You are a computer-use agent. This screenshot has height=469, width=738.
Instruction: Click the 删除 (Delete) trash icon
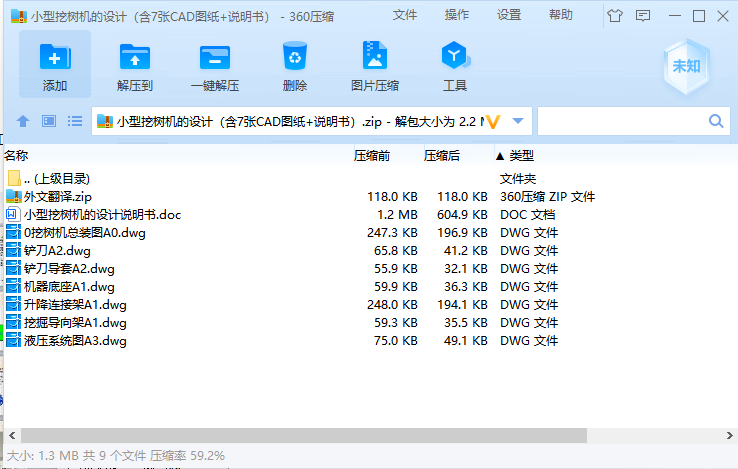(295, 57)
